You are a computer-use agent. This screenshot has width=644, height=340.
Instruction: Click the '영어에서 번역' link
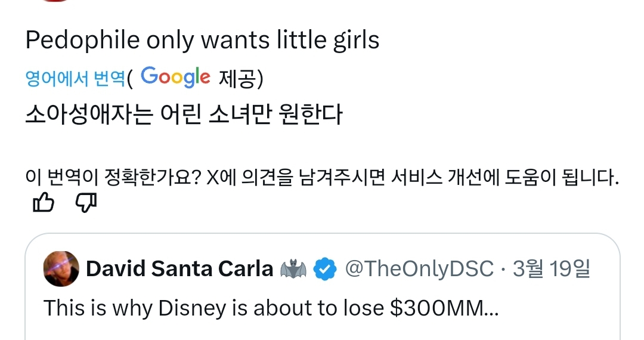[75, 78]
